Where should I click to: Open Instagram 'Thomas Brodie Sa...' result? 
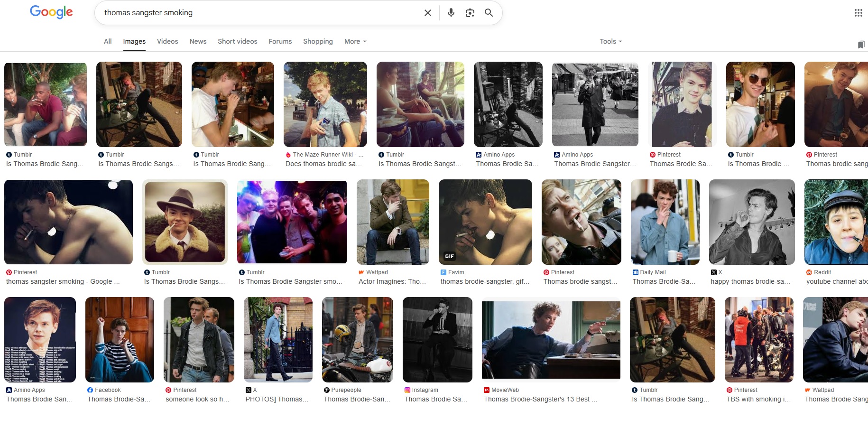pos(436,399)
